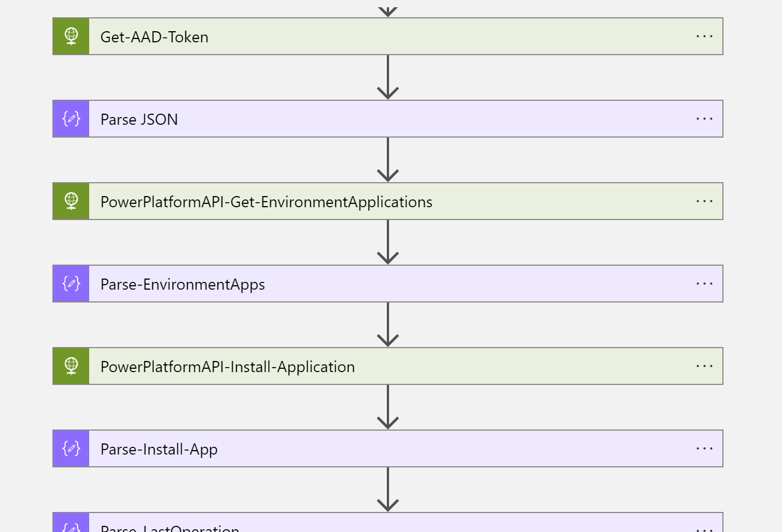782x532 pixels.
Task: Expand the Parse-Install-App step
Action: (x=334, y=448)
